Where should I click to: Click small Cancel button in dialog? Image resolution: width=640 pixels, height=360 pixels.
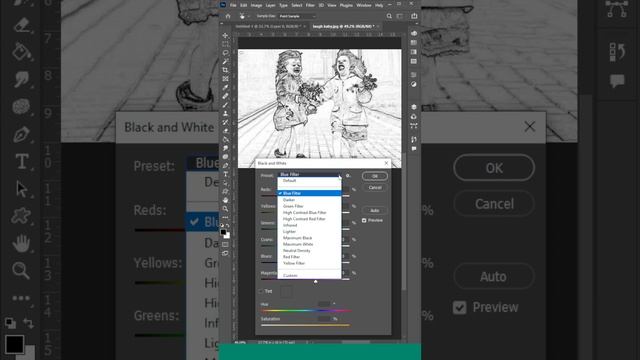pos(375,188)
